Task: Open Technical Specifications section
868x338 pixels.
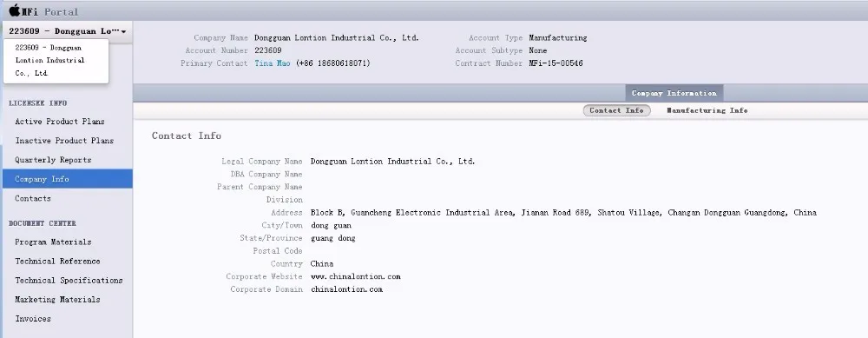Action: (x=69, y=281)
